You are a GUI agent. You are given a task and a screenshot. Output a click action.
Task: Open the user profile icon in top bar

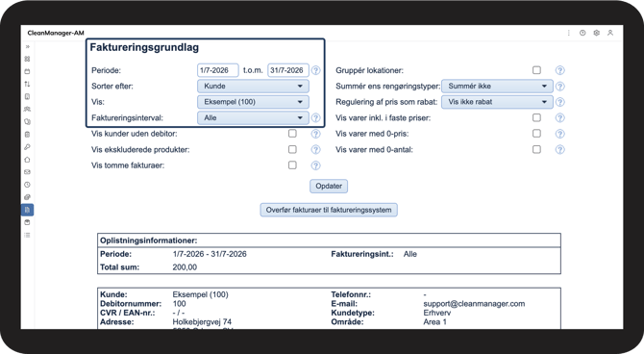(x=610, y=33)
